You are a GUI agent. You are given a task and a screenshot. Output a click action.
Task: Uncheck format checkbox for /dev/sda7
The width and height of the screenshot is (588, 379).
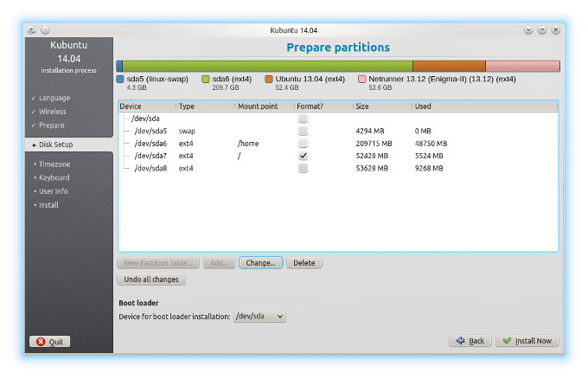click(303, 156)
